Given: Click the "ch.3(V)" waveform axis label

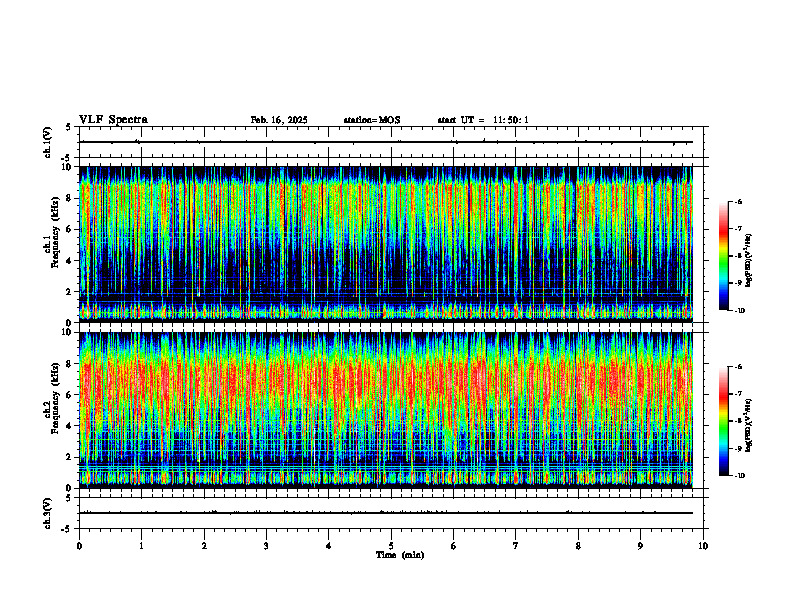Looking at the screenshot, I should 47,513.
